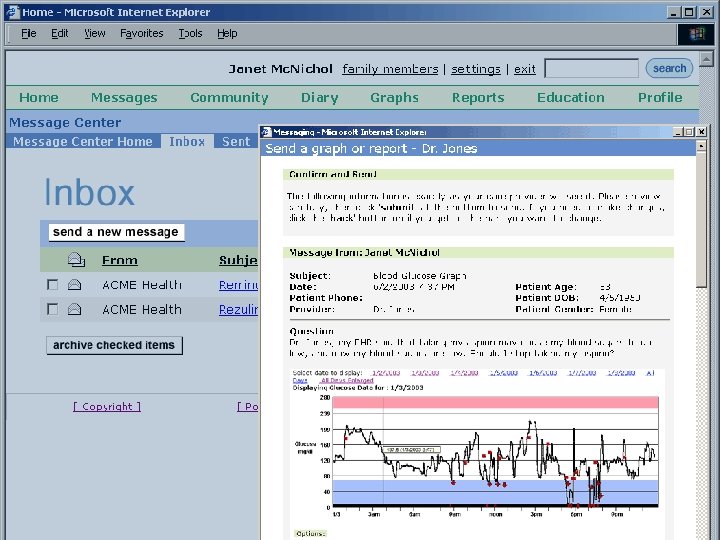The width and height of the screenshot is (720, 540).
Task: Select the 1/7/2003 date link
Action: (x=582, y=372)
